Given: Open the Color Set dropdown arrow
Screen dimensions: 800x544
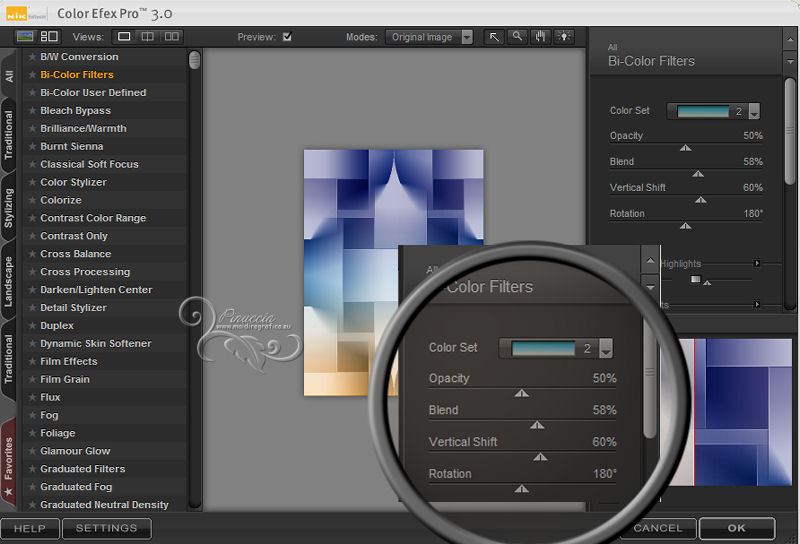Looking at the screenshot, I should (754, 112).
